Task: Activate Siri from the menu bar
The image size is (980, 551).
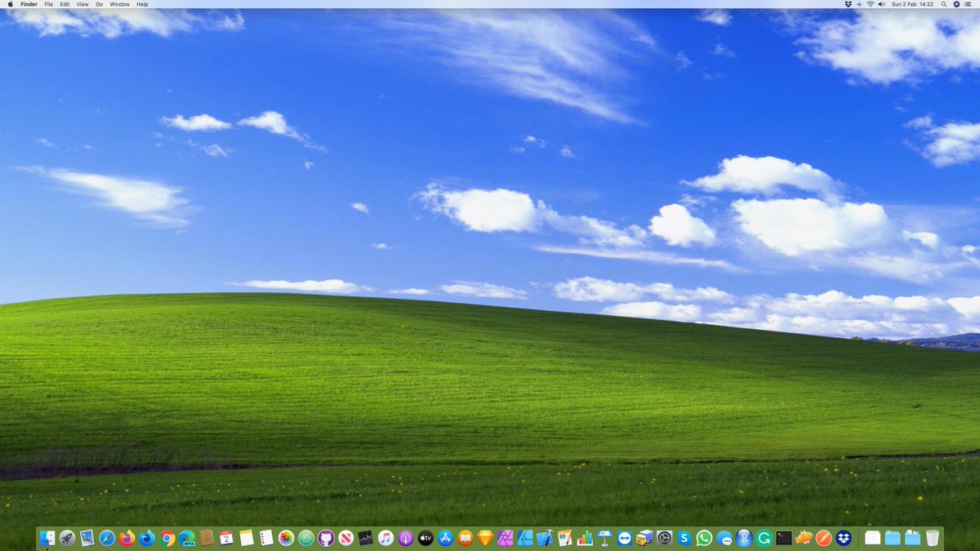Action: 956,4
